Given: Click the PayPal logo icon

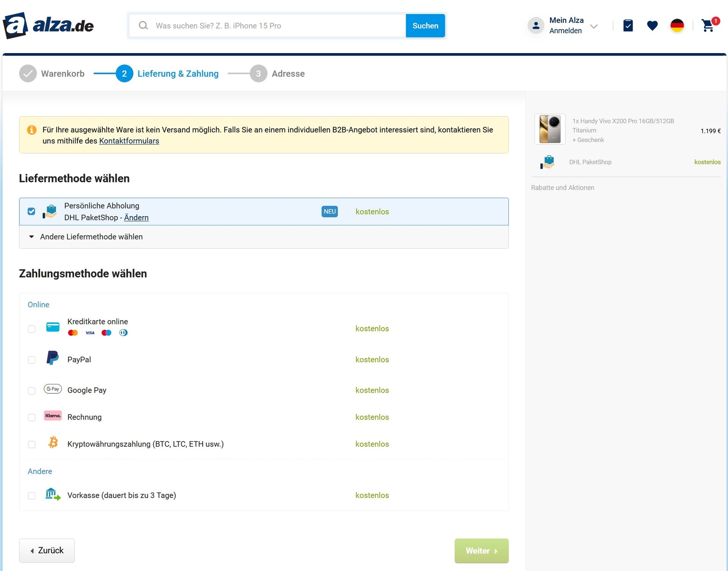Looking at the screenshot, I should (x=52, y=358).
